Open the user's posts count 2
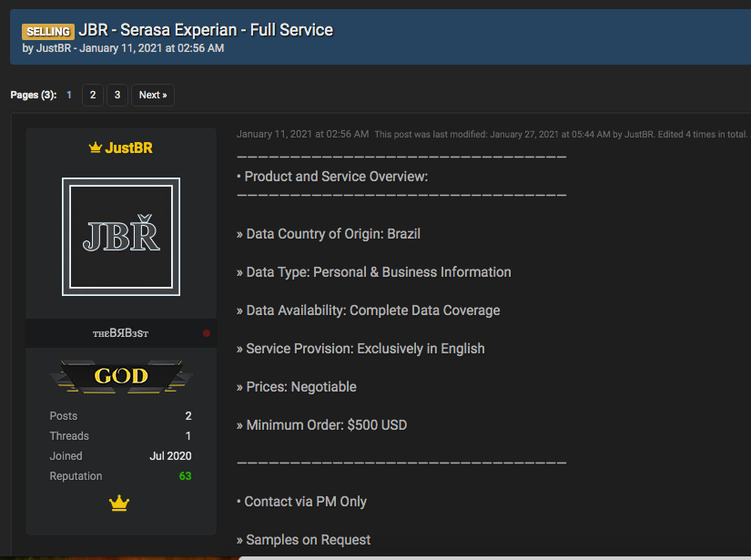Viewport: 751px width, 560px height. point(188,416)
